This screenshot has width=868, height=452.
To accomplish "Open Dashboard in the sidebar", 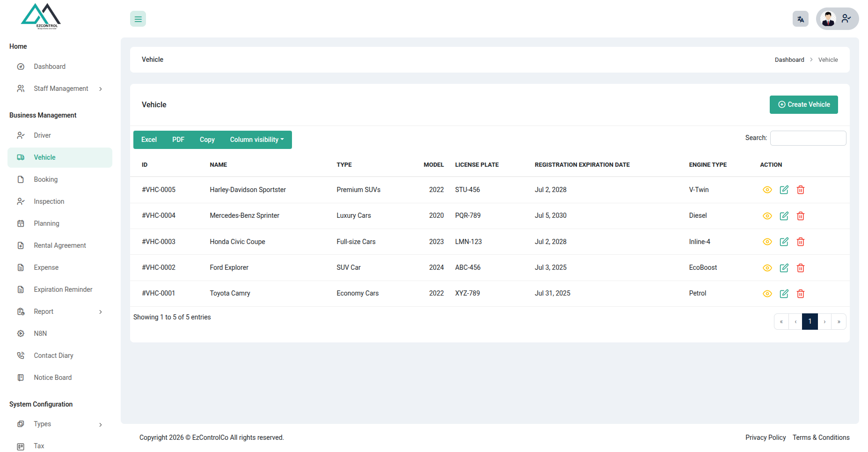I will (x=60, y=67).
